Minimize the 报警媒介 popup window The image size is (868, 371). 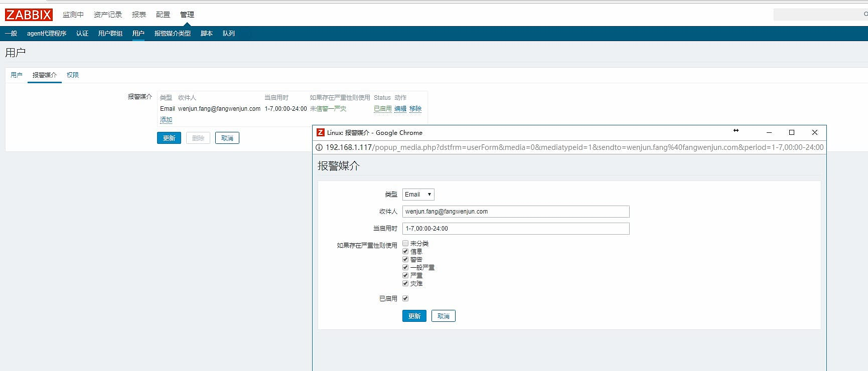[x=769, y=132]
